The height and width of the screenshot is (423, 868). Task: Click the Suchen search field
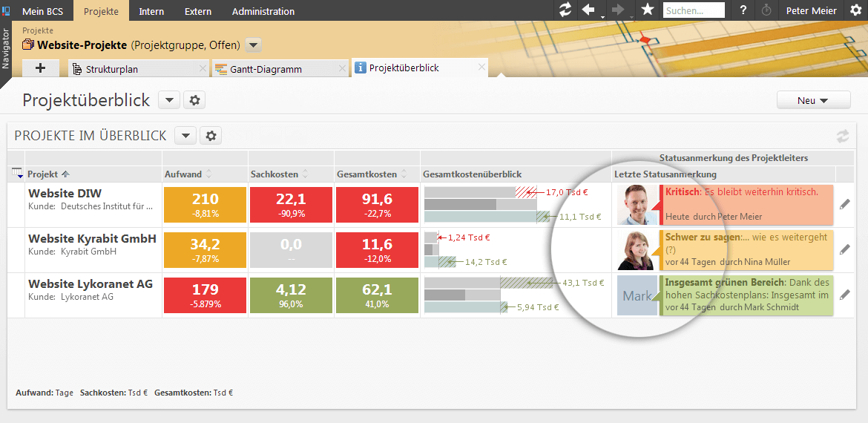(694, 10)
